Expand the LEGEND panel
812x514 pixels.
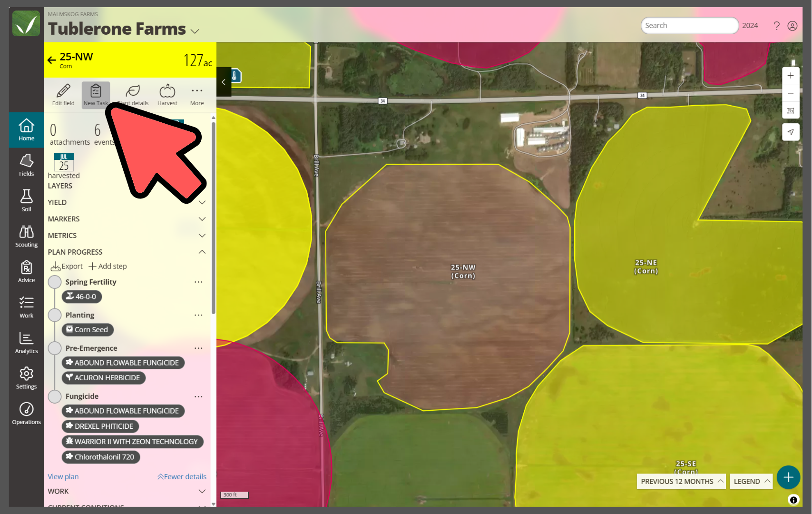[752, 481]
